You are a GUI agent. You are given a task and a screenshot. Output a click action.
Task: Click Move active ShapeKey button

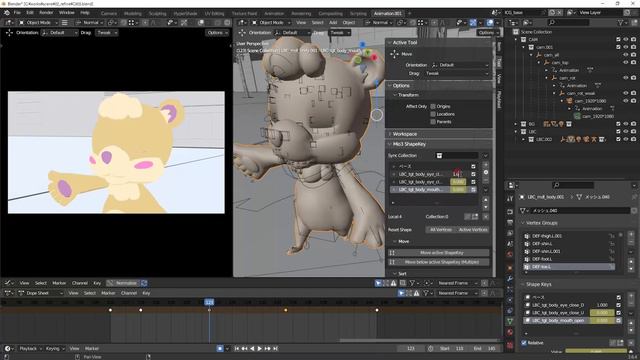439,253
